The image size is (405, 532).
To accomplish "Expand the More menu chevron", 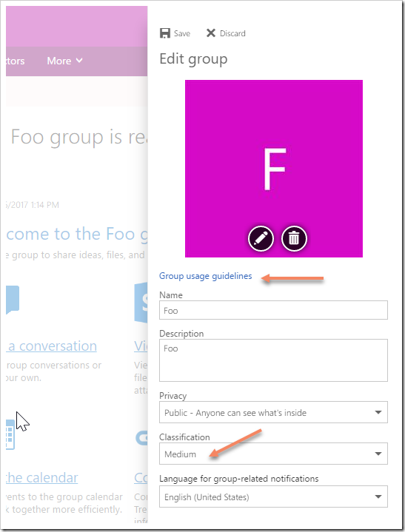I will click(x=79, y=61).
